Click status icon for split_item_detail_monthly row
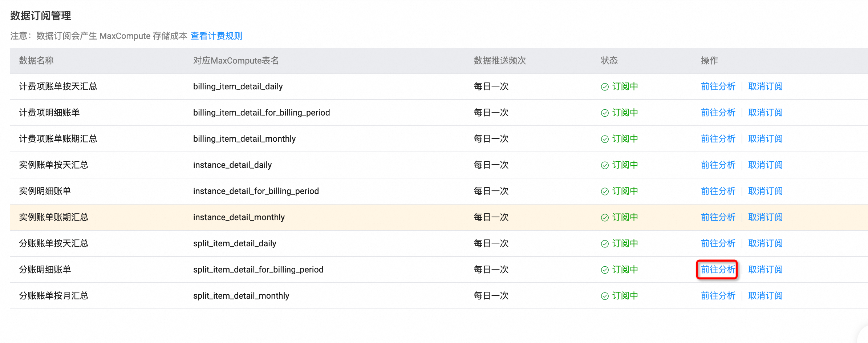 (x=605, y=296)
